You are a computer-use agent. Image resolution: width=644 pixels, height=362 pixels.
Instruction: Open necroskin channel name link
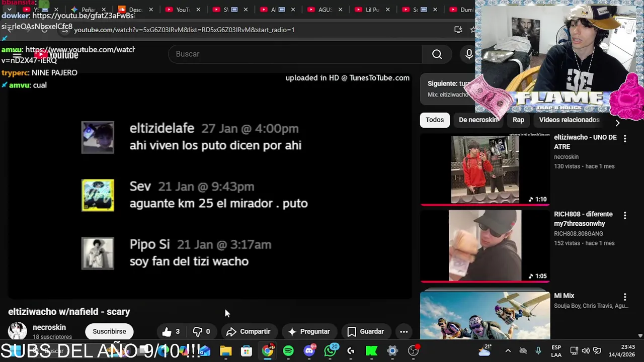point(49,327)
